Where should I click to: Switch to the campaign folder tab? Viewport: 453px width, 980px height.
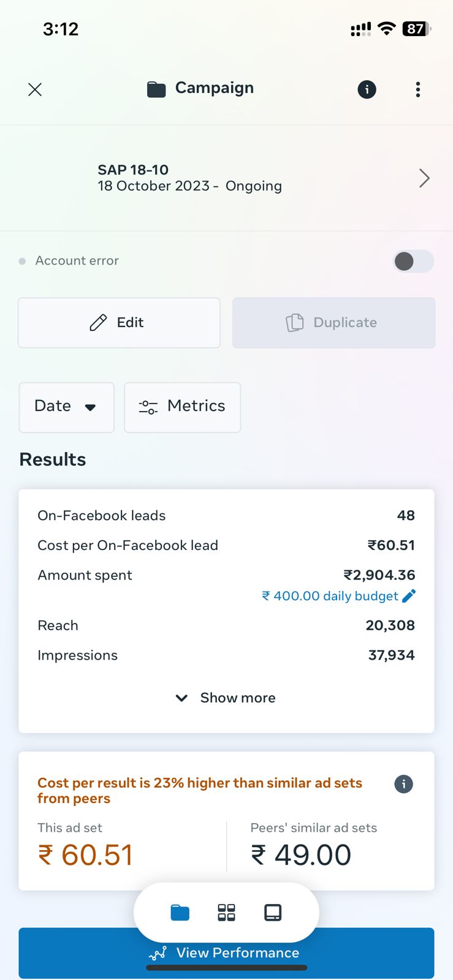(180, 913)
